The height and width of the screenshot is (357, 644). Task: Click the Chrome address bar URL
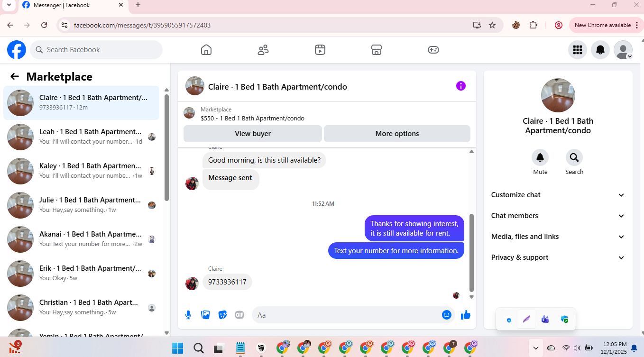pos(142,25)
